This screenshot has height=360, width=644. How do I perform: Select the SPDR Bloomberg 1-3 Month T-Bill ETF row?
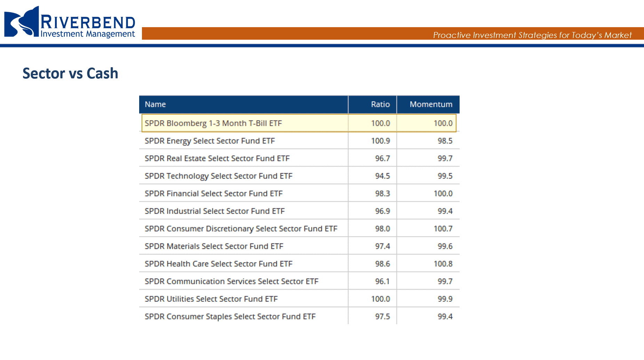(299, 123)
